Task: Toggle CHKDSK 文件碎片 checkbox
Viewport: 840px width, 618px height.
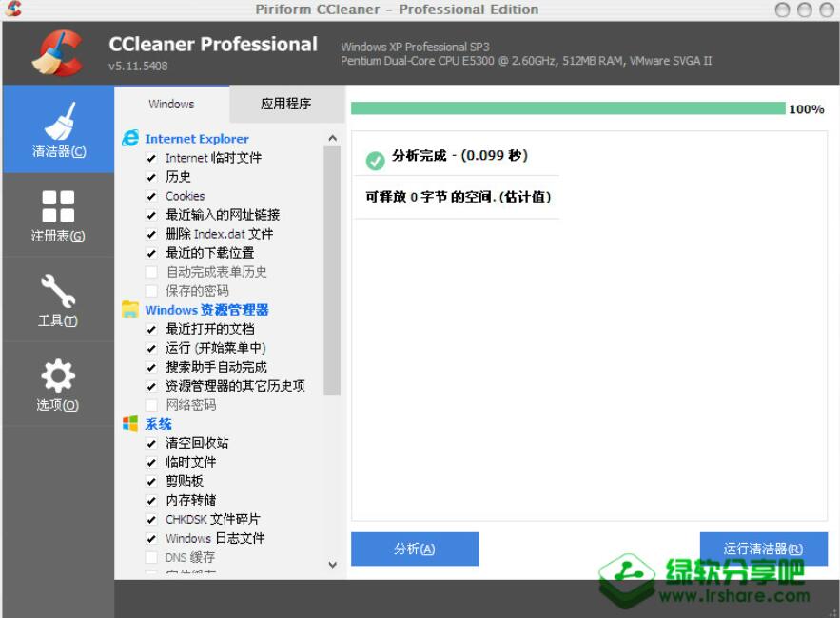Action: [x=151, y=519]
